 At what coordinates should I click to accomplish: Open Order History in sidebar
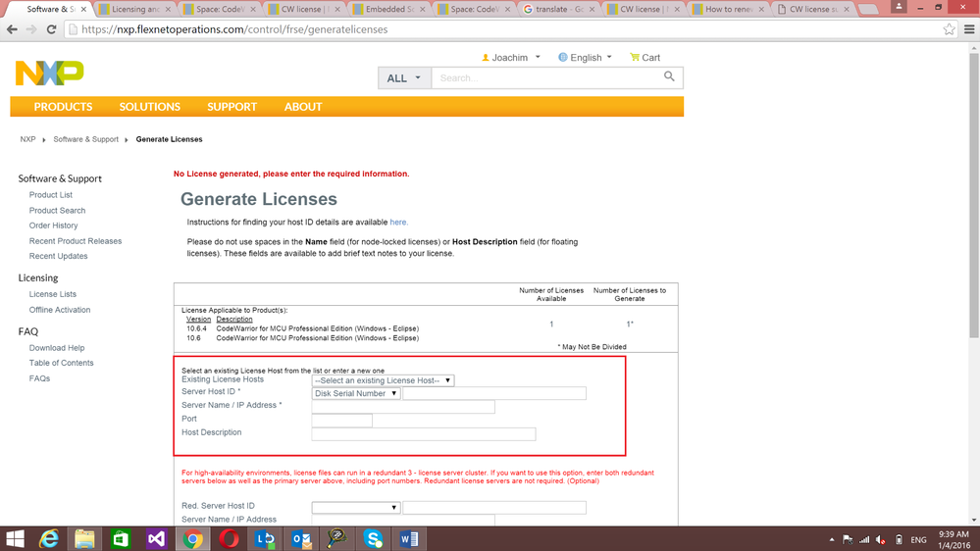pyautogui.click(x=53, y=225)
